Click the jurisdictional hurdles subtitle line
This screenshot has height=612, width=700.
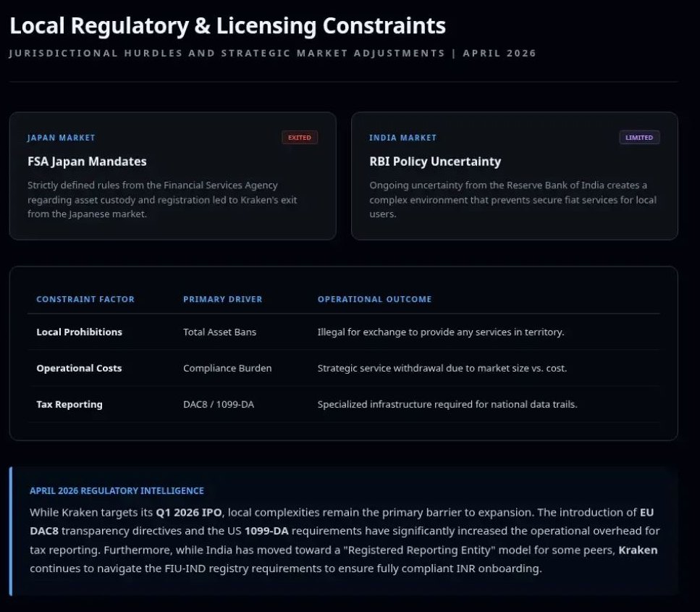(272, 54)
